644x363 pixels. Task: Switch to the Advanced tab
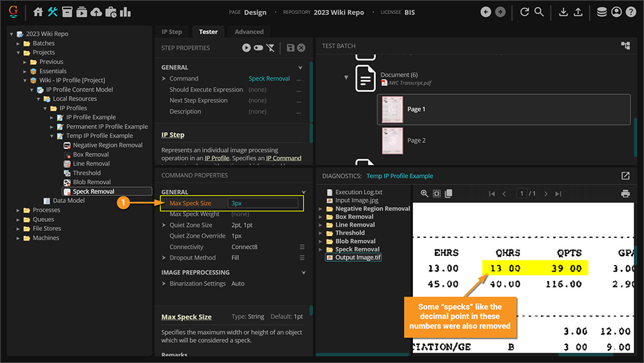(x=249, y=32)
